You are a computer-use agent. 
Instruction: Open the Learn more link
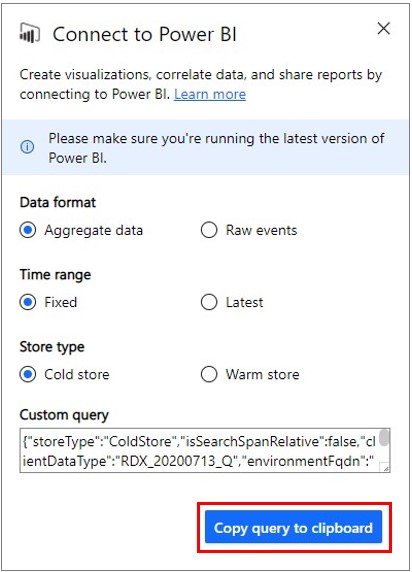pyautogui.click(x=210, y=94)
